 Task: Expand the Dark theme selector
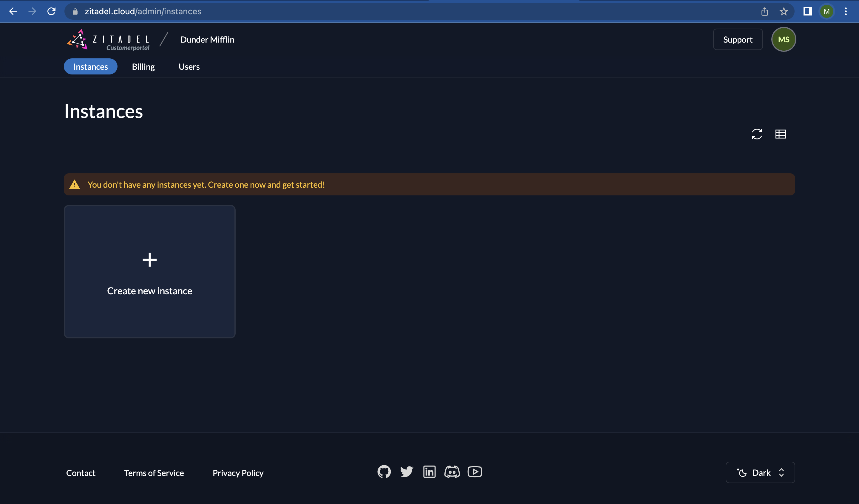click(760, 472)
